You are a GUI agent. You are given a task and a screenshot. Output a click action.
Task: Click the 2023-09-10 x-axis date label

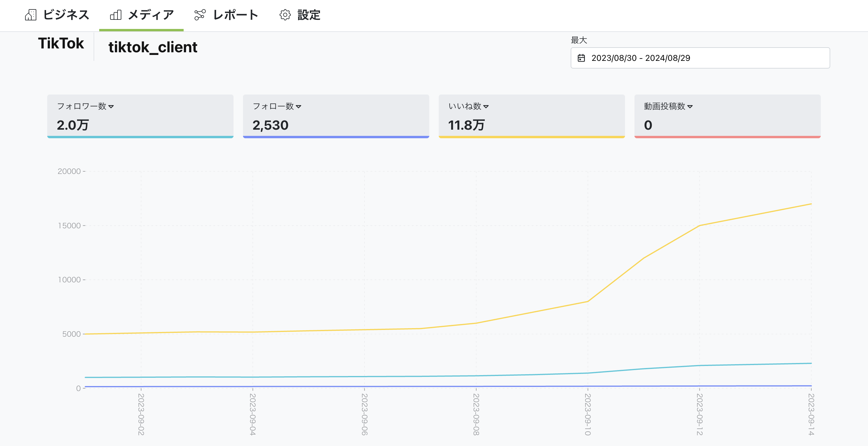588,414
